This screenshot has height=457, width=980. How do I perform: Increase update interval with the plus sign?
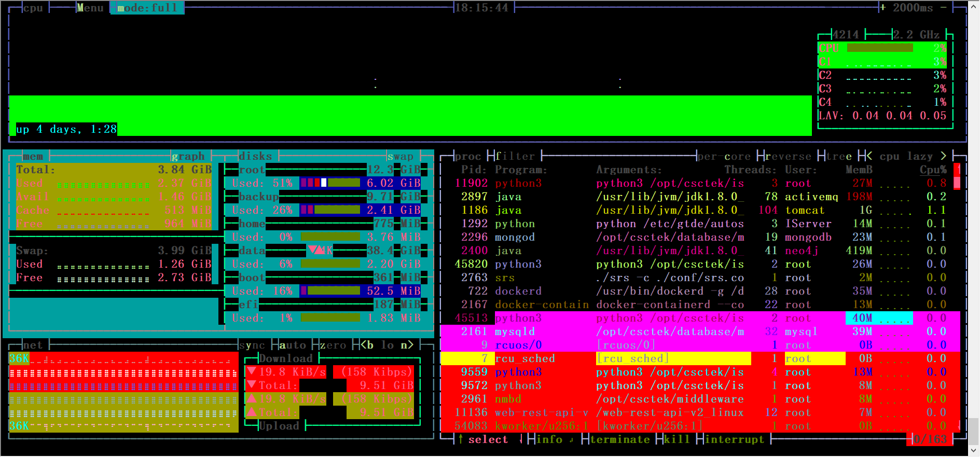point(882,8)
